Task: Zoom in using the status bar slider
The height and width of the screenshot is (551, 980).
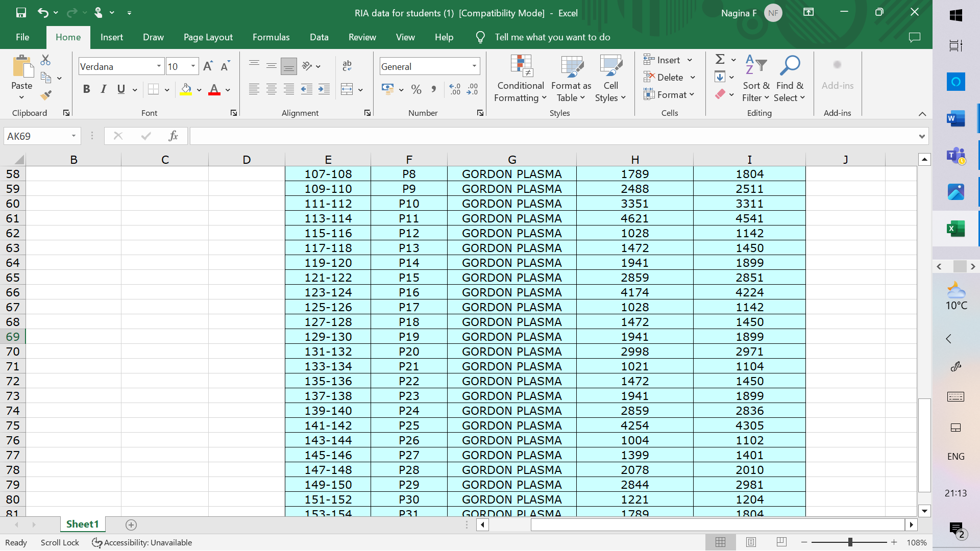Action: tap(894, 542)
